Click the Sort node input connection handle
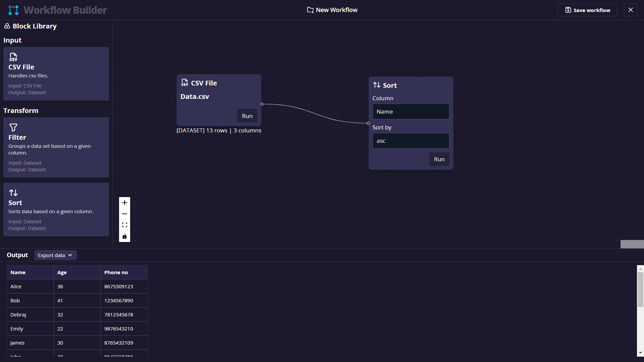 pos(368,123)
